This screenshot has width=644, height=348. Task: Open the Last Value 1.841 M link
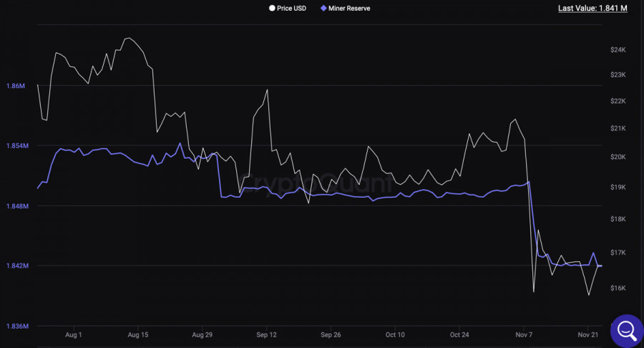click(592, 9)
